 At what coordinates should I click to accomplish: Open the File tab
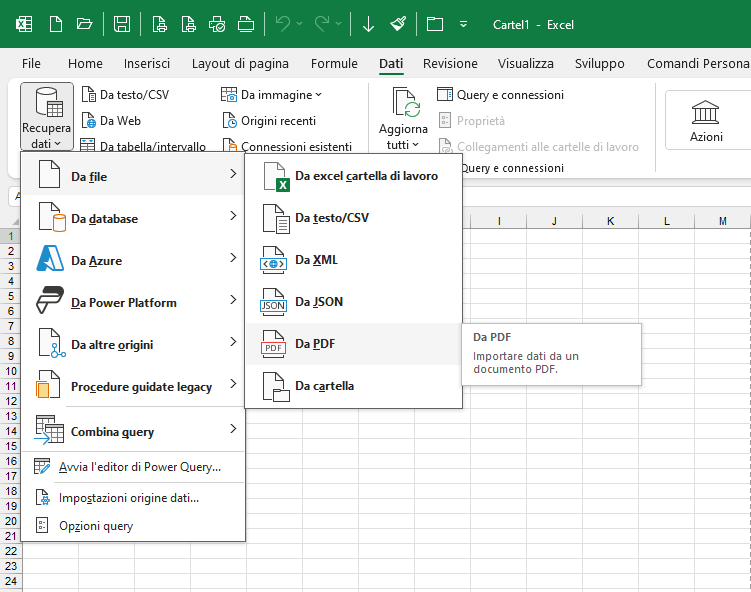tap(31, 63)
